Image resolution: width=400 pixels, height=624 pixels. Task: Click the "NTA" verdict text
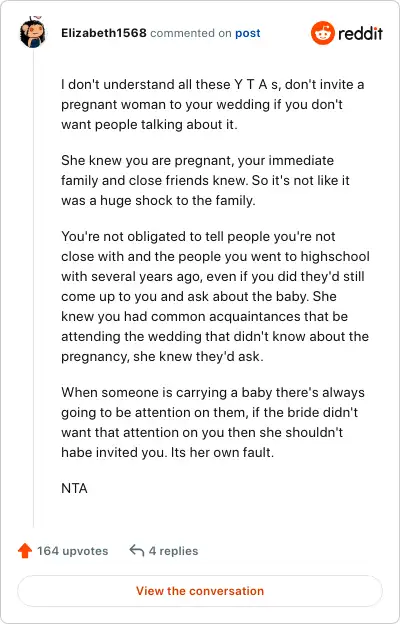[x=74, y=488]
